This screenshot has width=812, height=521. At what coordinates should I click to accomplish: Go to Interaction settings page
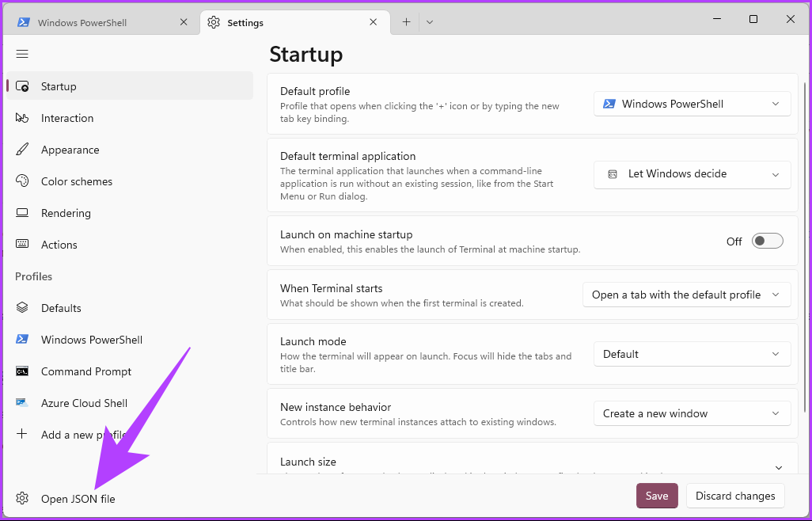pos(130,118)
